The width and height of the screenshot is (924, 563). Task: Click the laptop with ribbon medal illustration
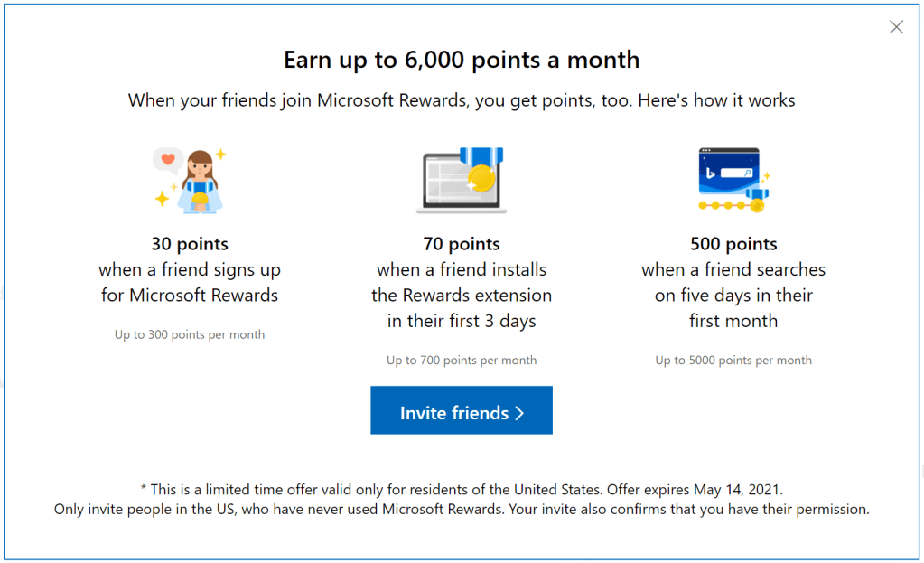(x=462, y=181)
